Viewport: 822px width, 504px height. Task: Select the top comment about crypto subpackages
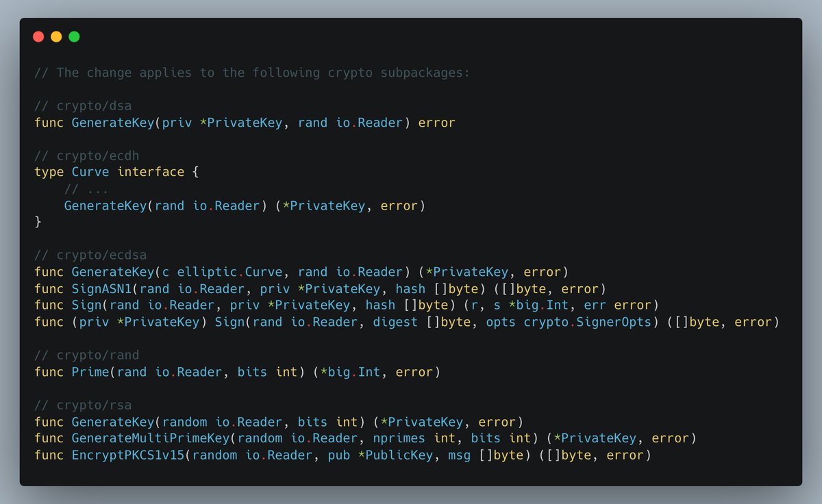point(253,73)
